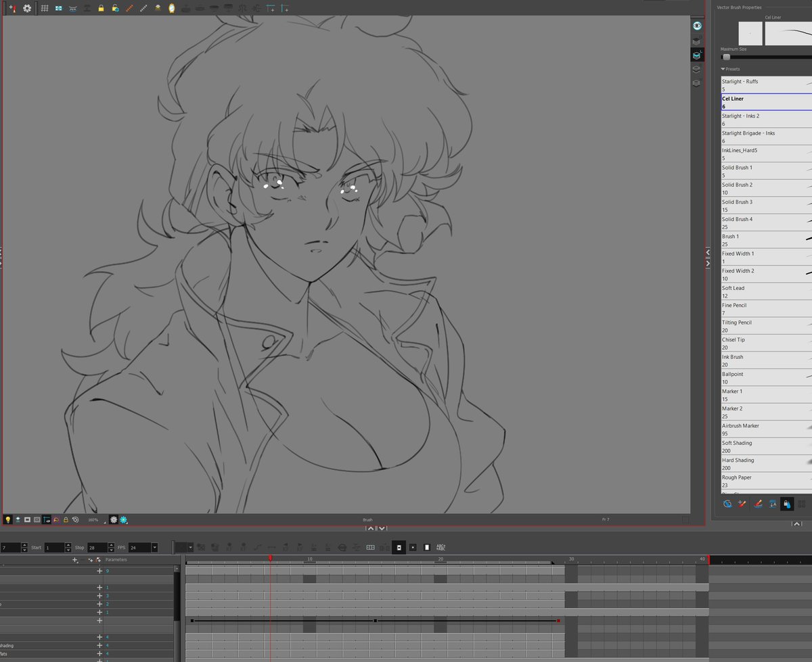Click the gear icon in the top toolbar
Image resolution: width=812 pixels, height=662 pixels.
point(27,8)
